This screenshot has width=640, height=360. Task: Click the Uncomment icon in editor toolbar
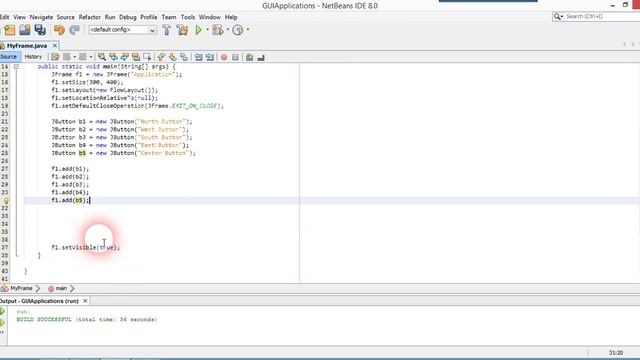[x=261, y=57]
